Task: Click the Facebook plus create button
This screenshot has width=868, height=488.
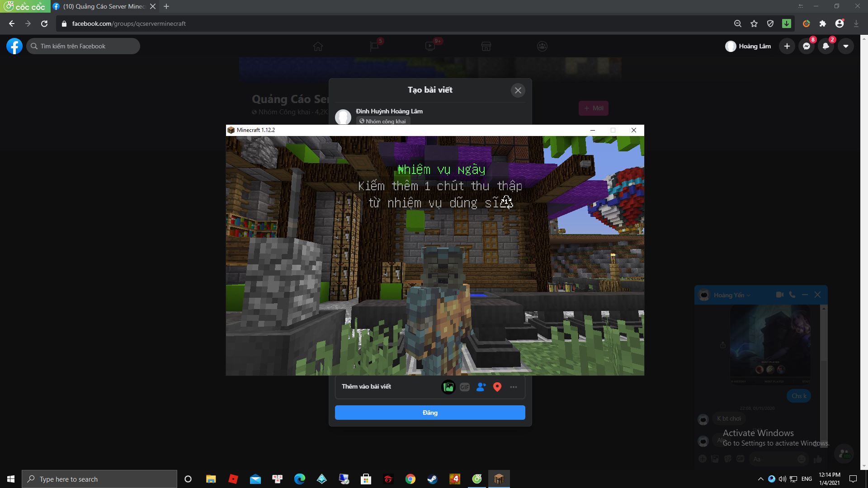Action: click(x=787, y=46)
